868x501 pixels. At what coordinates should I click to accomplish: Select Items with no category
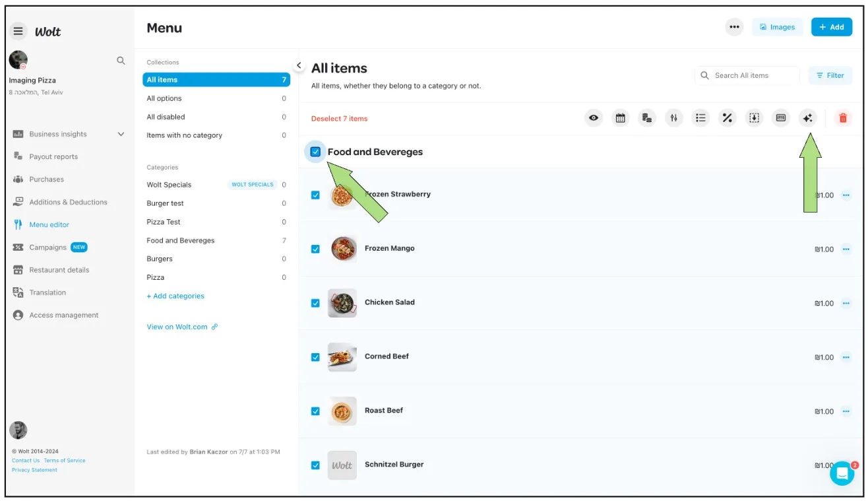coord(216,135)
